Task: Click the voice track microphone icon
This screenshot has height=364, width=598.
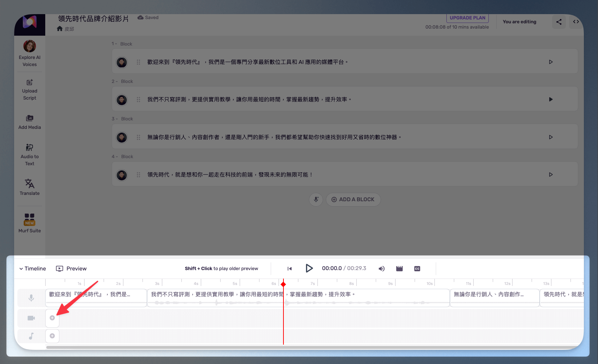Action: point(31,298)
